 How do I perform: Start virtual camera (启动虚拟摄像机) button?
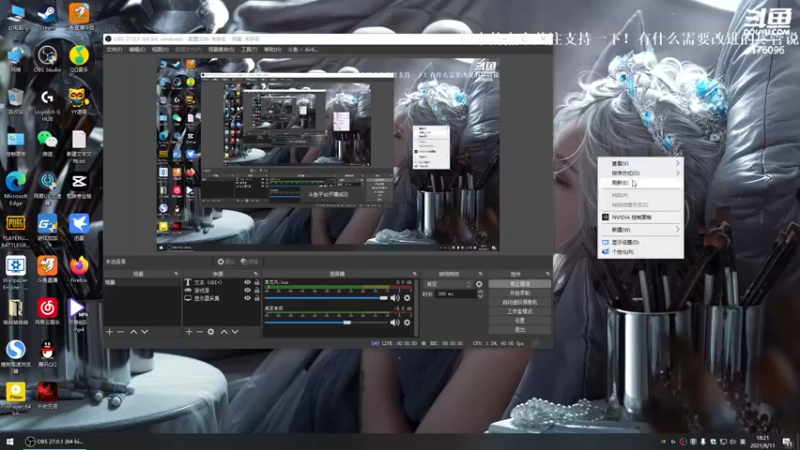coord(519,302)
